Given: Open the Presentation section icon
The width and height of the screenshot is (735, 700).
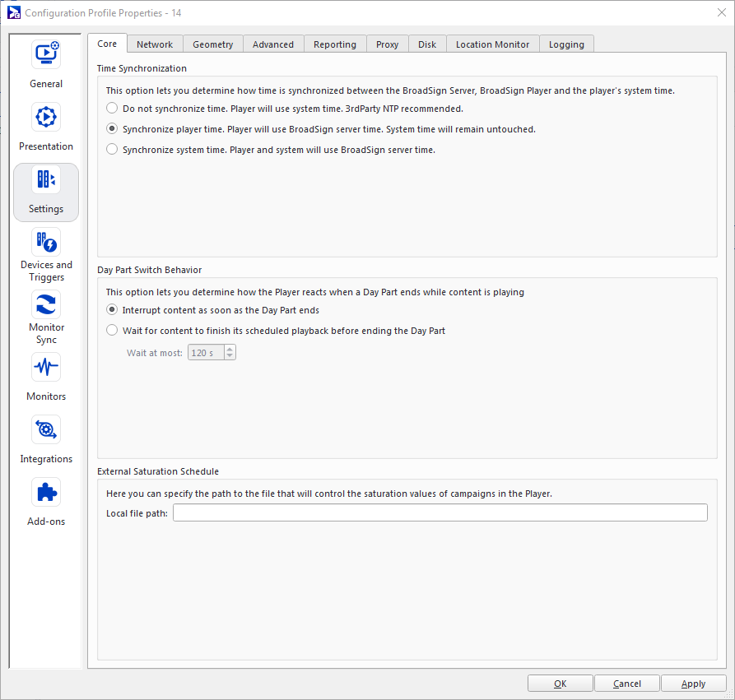Looking at the screenshot, I should (x=46, y=117).
